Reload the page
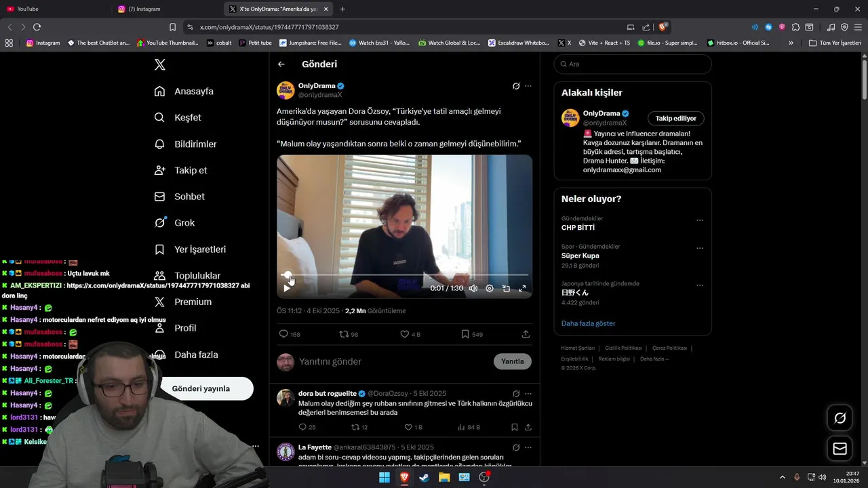Viewport: 868px width, 488px height. (x=37, y=27)
